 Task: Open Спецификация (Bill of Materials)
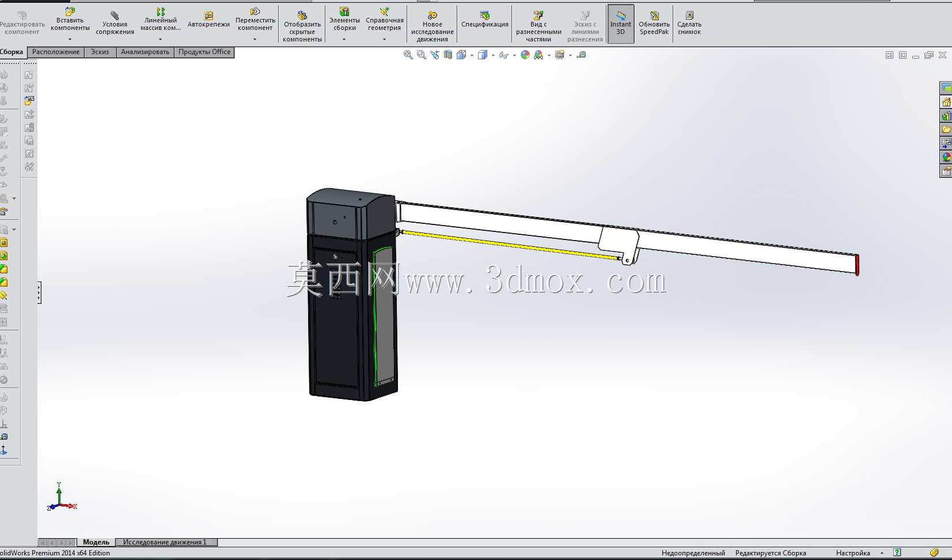[x=485, y=20]
